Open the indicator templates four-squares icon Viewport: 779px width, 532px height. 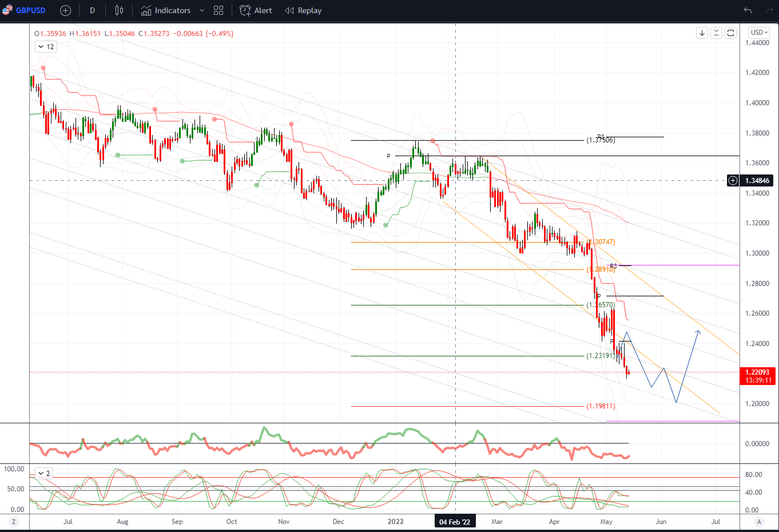tap(218, 10)
